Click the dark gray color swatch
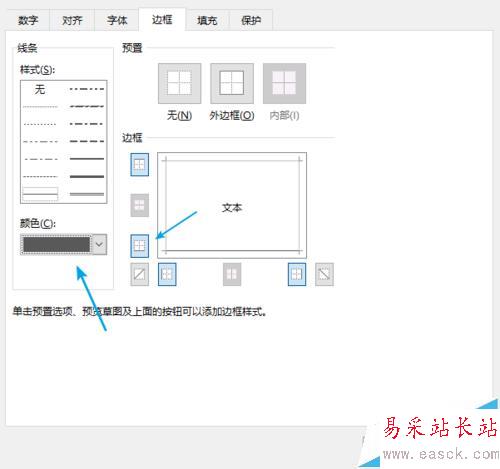 (56, 244)
